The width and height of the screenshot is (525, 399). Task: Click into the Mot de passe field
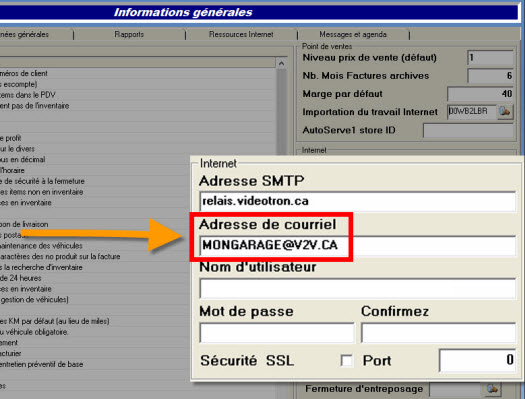(x=277, y=333)
